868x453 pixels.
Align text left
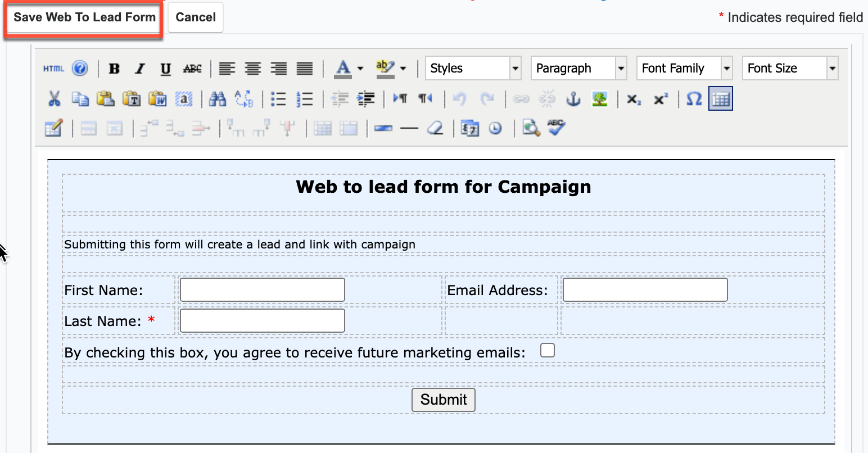(x=227, y=69)
